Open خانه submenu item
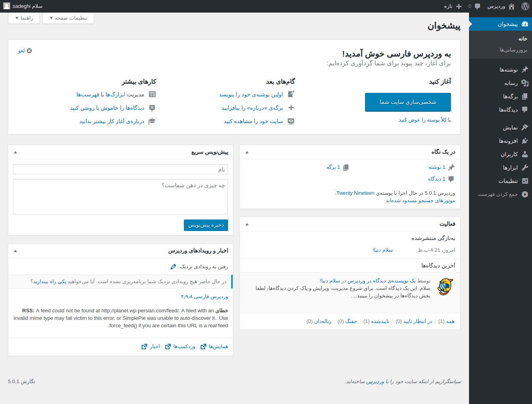The image size is (532, 404). pyautogui.click(x=523, y=39)
